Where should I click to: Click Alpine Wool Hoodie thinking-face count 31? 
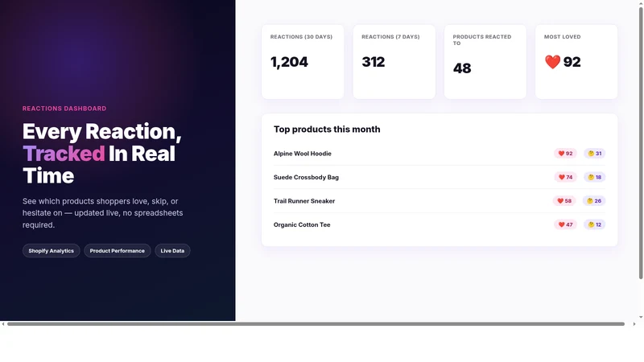594,154
